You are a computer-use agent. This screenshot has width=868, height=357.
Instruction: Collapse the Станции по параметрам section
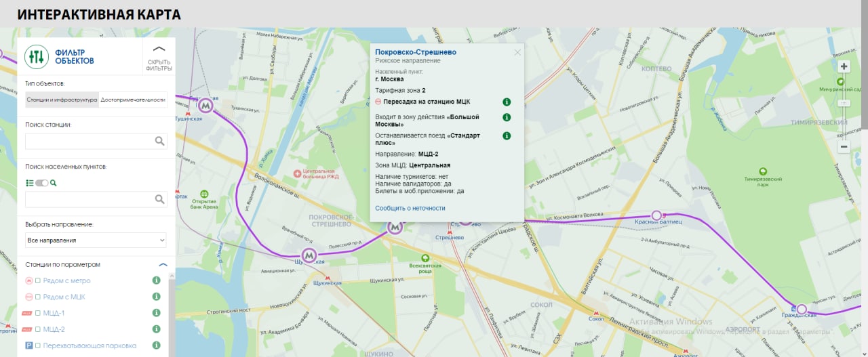163,264
